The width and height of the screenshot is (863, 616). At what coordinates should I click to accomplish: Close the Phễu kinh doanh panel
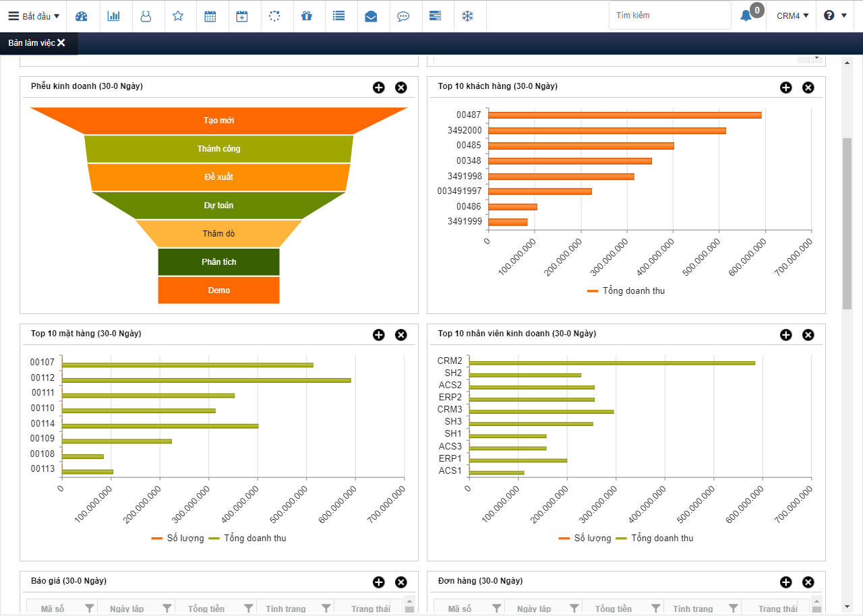(401, 88)
